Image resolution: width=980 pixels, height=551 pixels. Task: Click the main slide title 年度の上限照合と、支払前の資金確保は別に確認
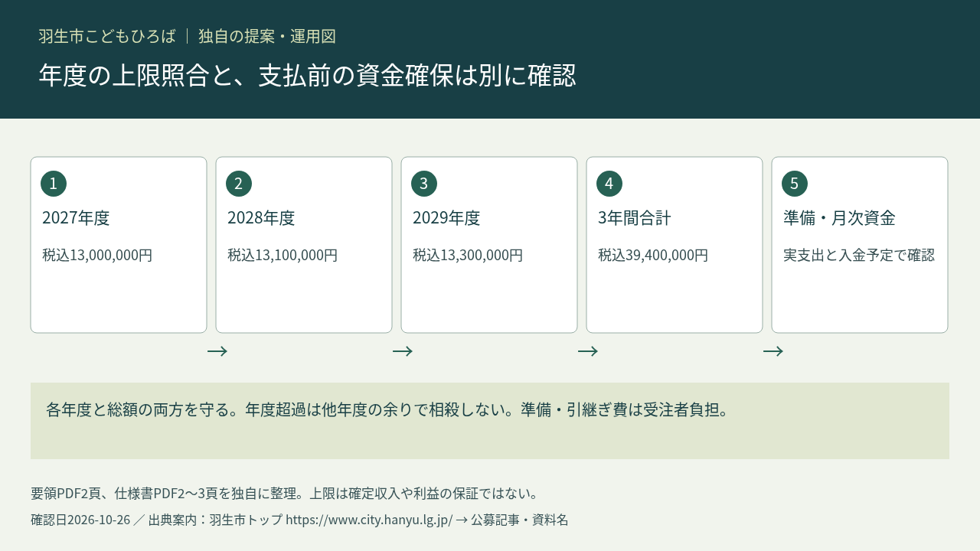click(307, 75)
